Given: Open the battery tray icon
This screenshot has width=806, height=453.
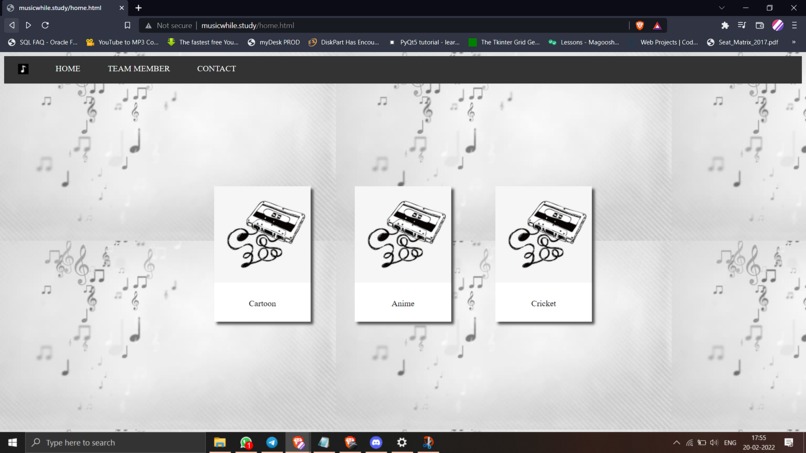Looking at the screenshot, I should (702, 442).
